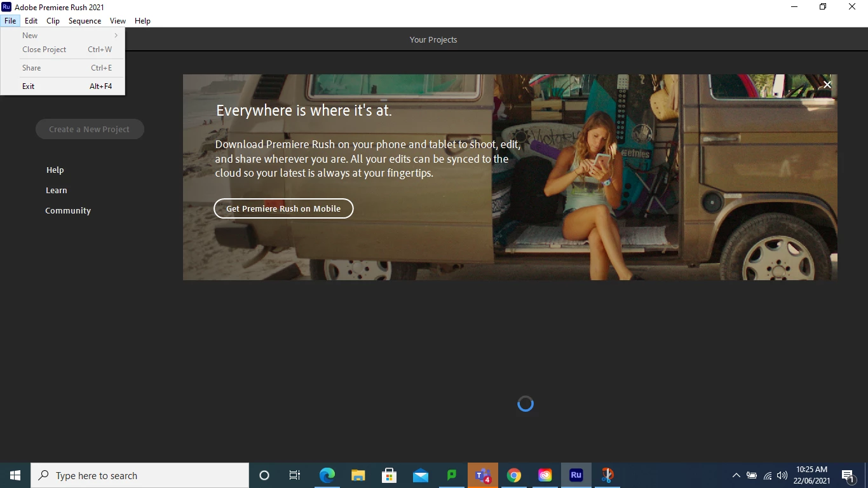Screen dimensions: 868x488
Task: Click the Premiere Rush title bar icon
Action: click(6, 7)
